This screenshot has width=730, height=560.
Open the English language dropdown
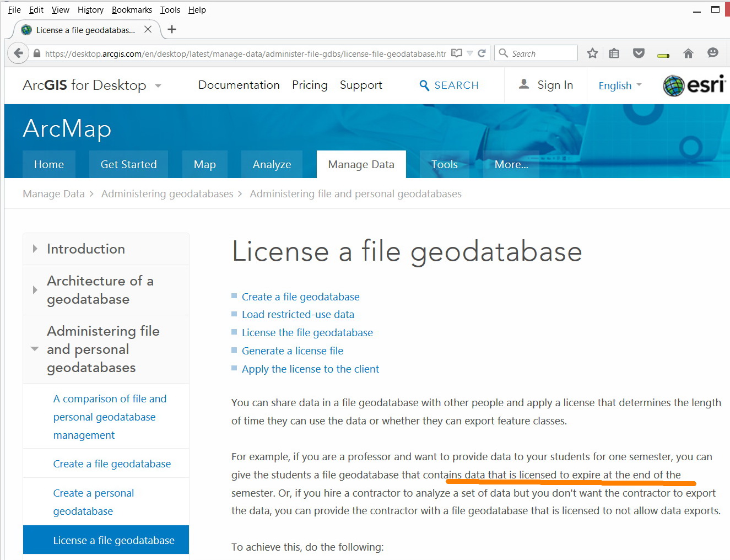pyautogui.click(x=620, y=85)
